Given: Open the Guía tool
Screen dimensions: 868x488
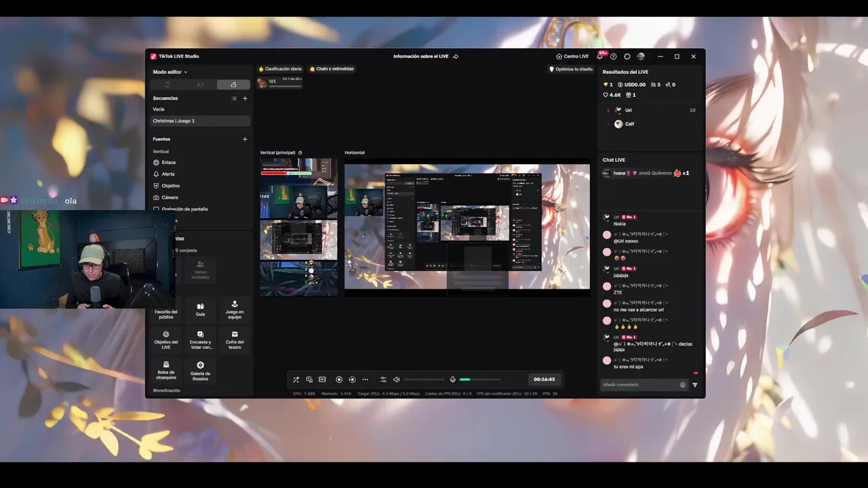Looking at the screenshot, I should [200, 310].
